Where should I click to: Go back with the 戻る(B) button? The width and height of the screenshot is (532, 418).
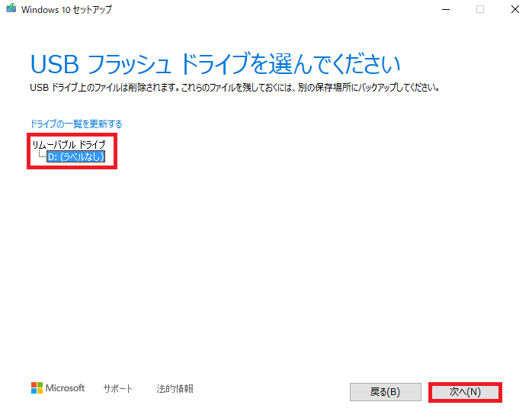386,392
